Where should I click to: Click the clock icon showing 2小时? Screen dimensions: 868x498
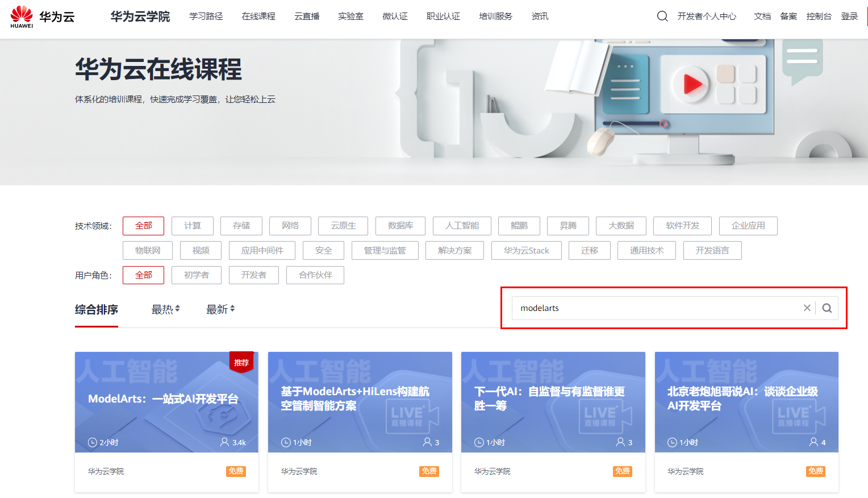[93, 442]
